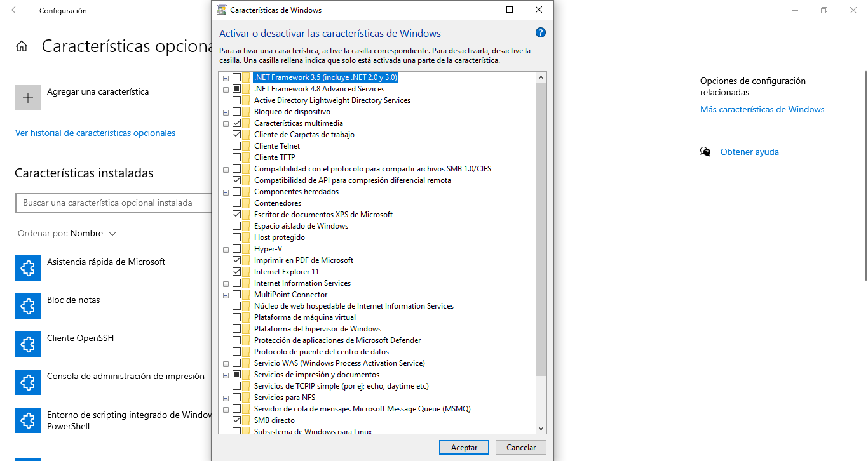Expand the .NET Framework 4.8 Advanced Services node
The height and width of the screenshot is (461, 868).
click(x=226, y=90)
